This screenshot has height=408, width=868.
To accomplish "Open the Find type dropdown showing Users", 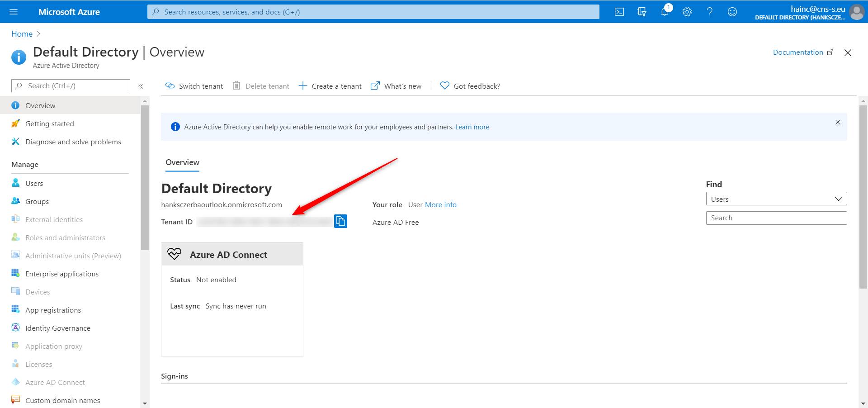I will point(776,199).
